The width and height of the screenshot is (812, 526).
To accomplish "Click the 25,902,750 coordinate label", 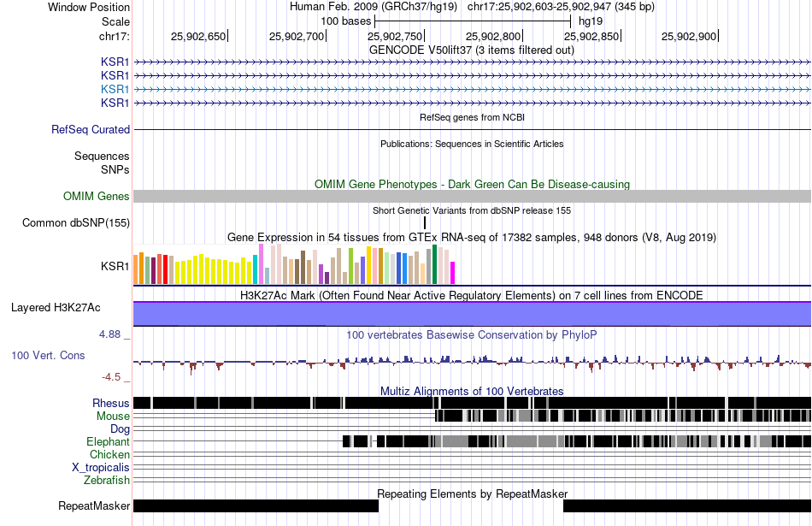I will (395, 36).
